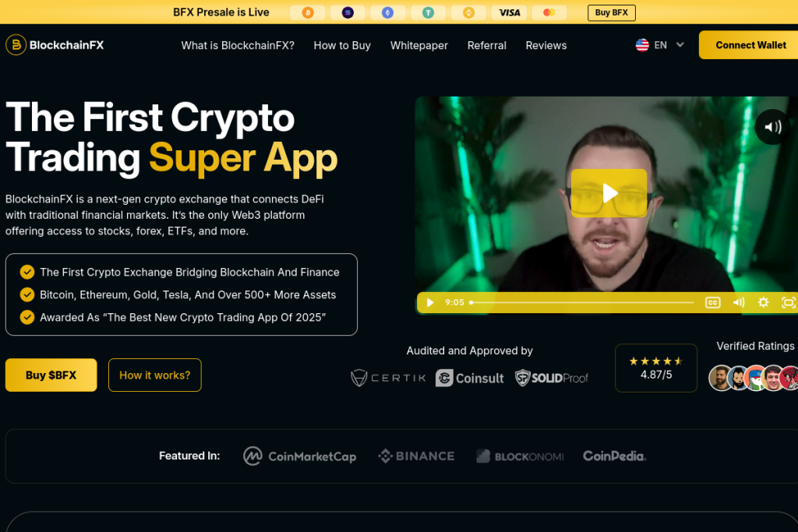Click the video progress bar

point(582,303)
